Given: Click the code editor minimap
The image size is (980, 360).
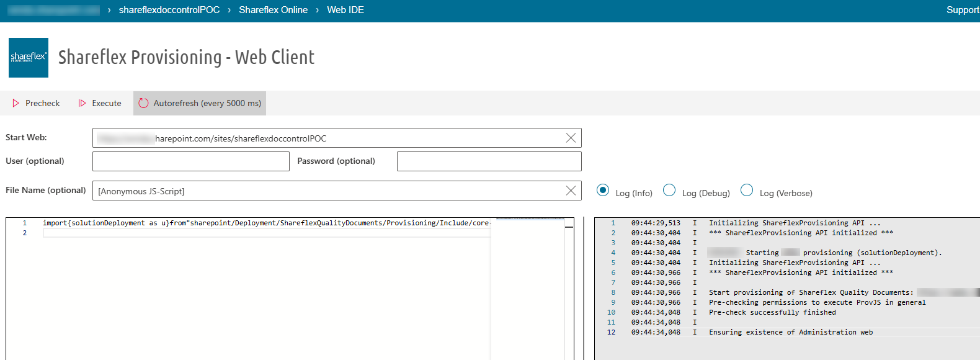Looking at the screenshot, I should [x=527, y=289].
